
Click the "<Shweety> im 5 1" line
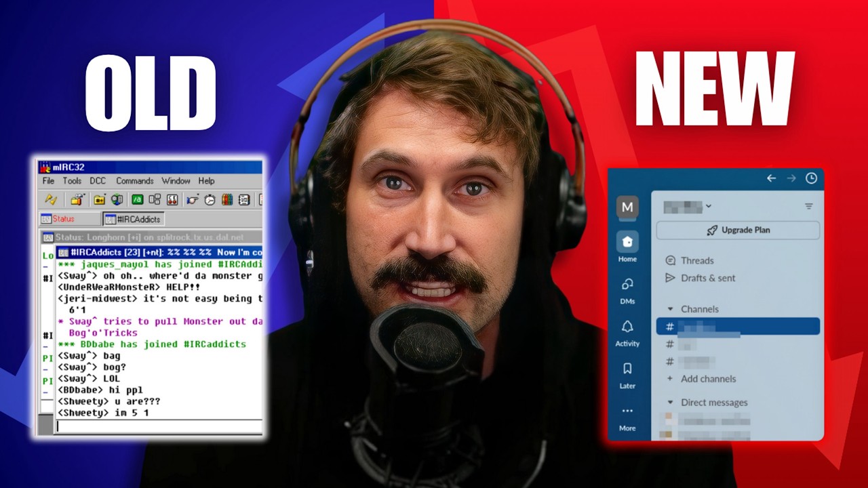click(103, 413)
